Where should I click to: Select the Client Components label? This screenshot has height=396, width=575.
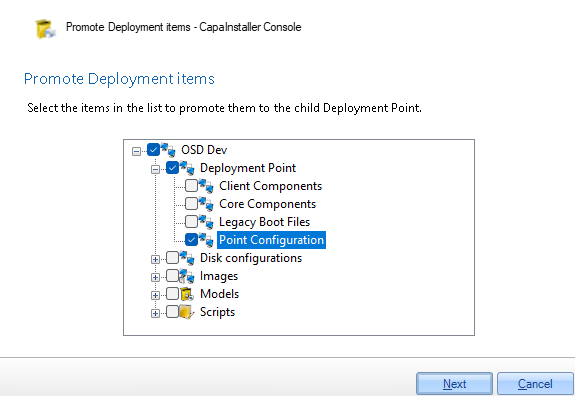coord(271,186)
